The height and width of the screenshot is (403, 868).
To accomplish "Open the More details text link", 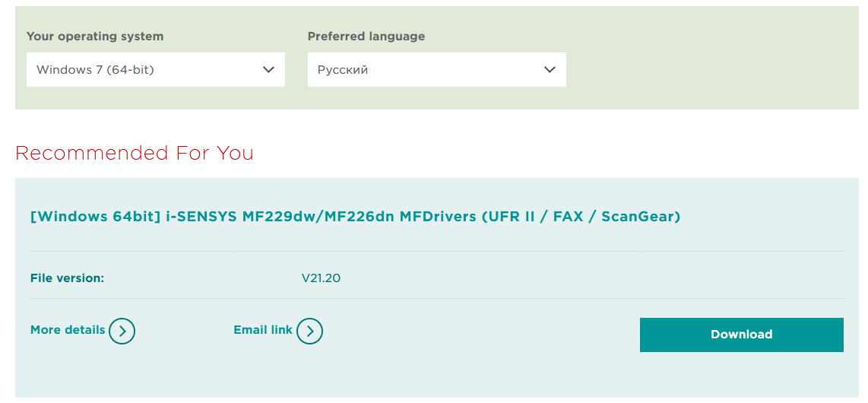I will click(68, 330).
